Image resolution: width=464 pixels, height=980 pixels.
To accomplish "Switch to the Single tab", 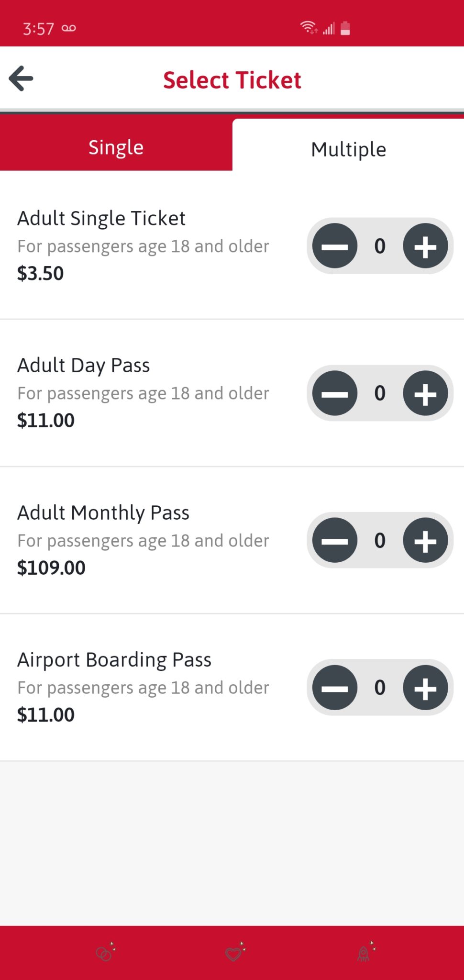I will click(116, 147).
